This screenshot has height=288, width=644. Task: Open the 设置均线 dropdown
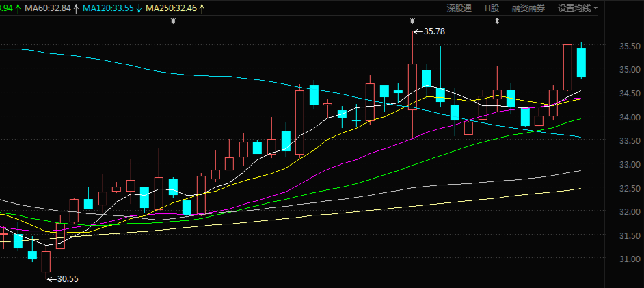577,8
